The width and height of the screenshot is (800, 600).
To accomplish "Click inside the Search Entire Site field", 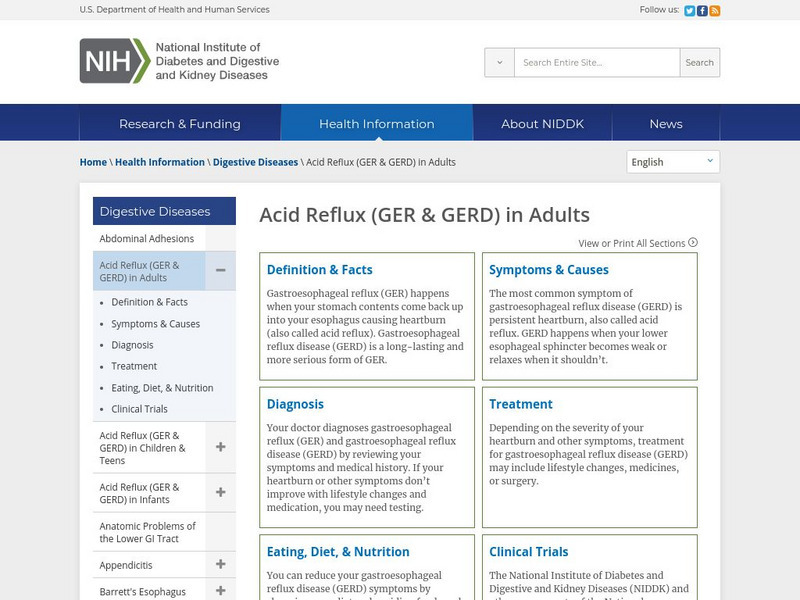I will [590, 62].
